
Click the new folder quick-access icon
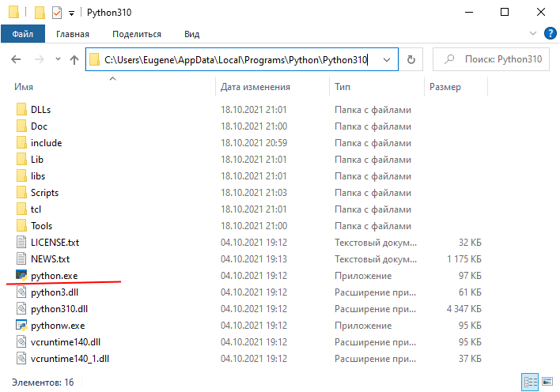(x=40, y=13)
